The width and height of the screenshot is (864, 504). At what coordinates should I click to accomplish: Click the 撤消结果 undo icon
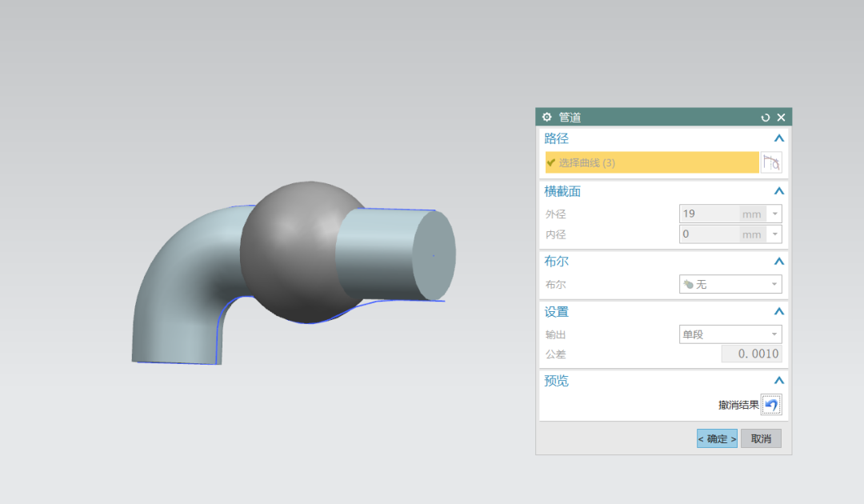(x=771, y=405)
